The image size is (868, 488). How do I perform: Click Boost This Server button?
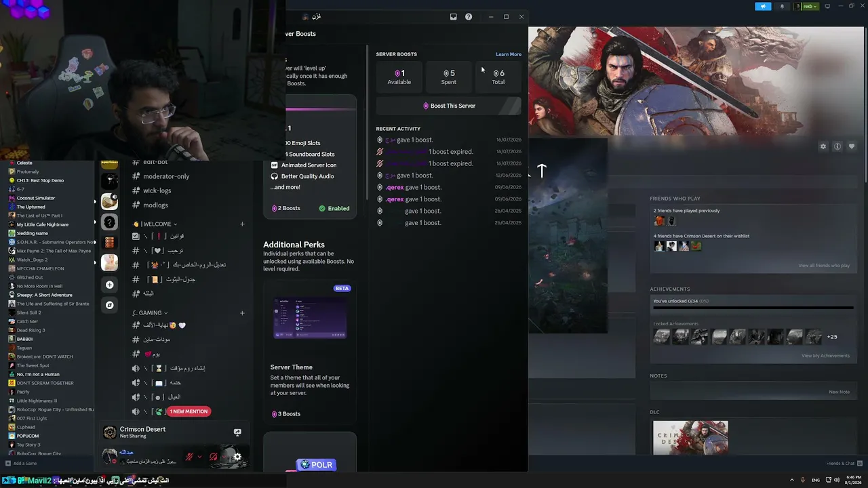448,106
